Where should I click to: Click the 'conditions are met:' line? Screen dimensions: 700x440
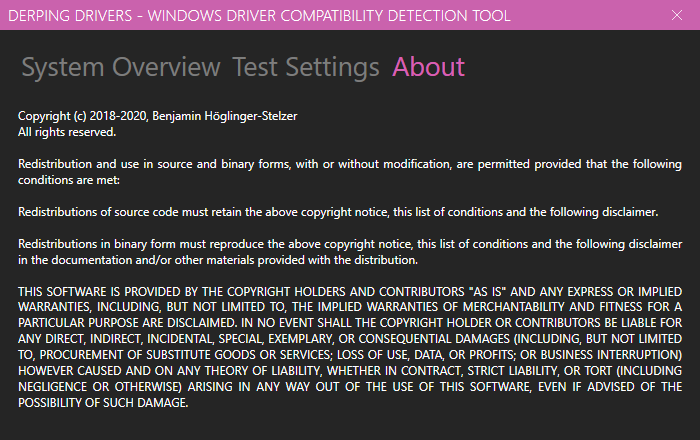click(69, 180)
